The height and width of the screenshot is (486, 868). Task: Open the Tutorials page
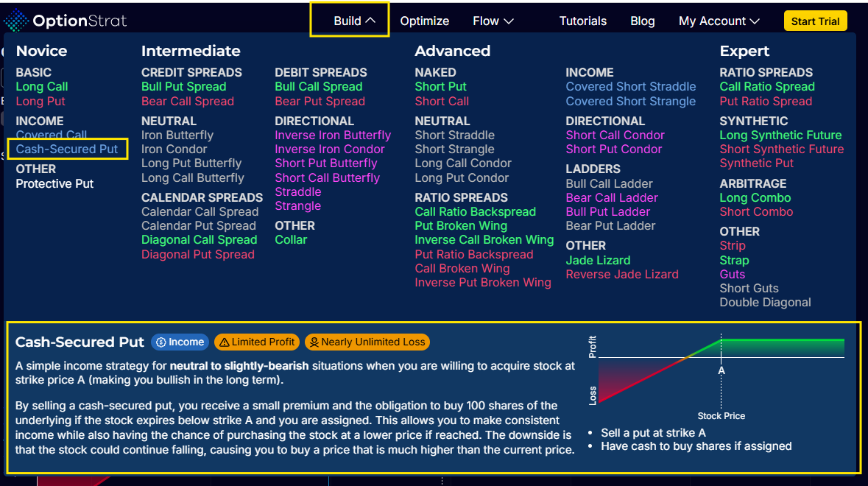coord(583,21)
